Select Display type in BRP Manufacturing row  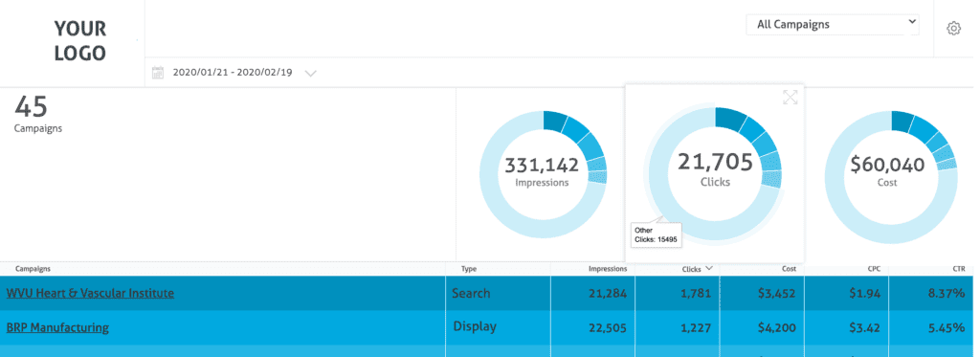click(x=475, y=326)
